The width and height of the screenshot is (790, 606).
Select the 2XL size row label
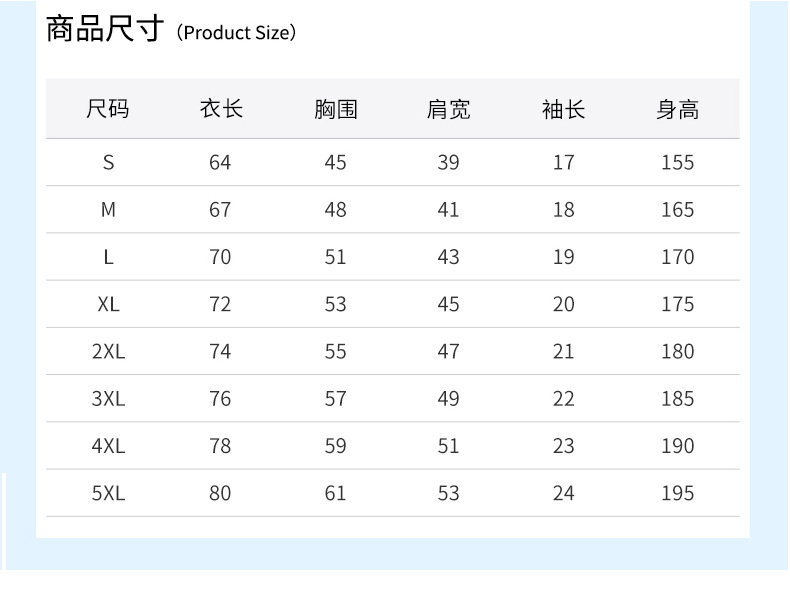point(108,352)
